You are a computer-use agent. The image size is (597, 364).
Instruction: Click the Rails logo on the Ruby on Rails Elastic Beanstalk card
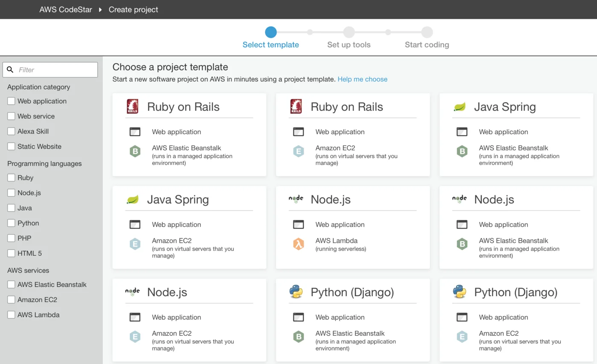133,106
